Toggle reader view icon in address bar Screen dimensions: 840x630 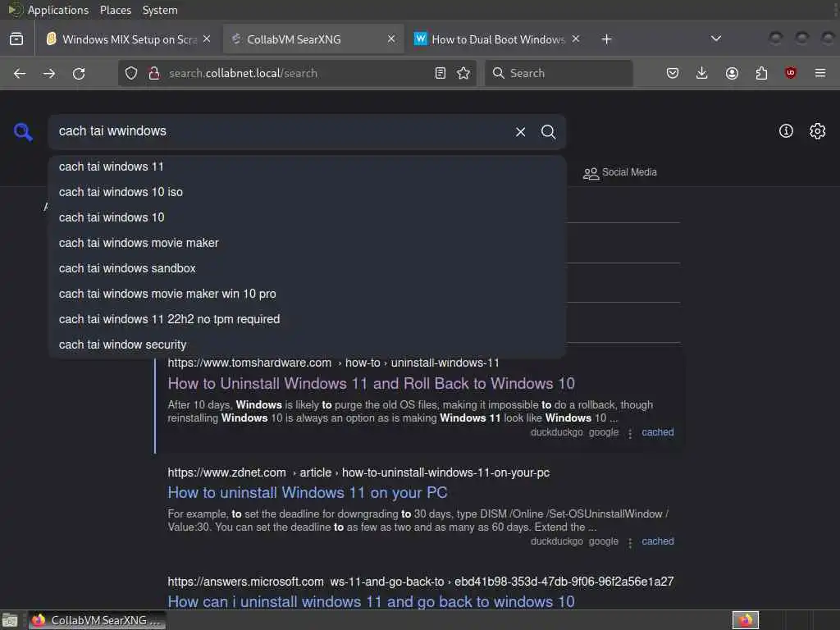(441, 73)
